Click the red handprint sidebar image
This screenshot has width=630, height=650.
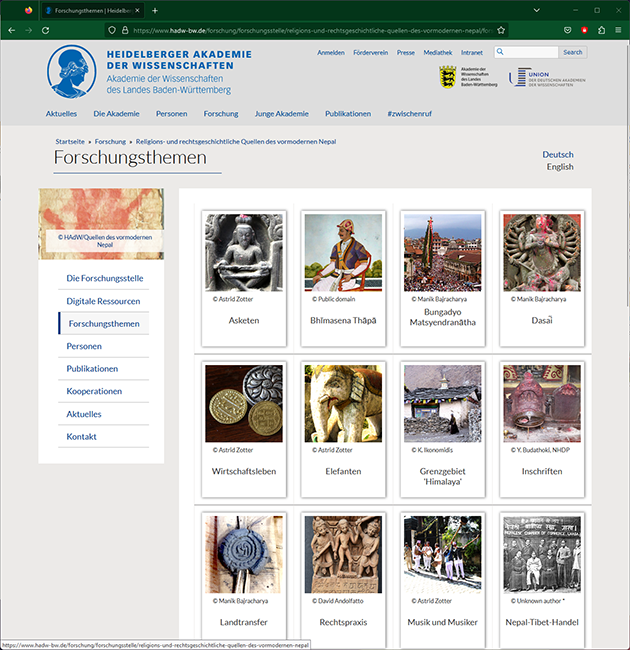click(101, 224)
